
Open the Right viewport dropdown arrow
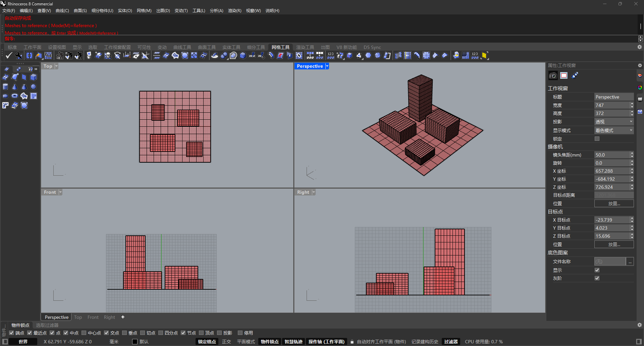(x=314, y=192)
